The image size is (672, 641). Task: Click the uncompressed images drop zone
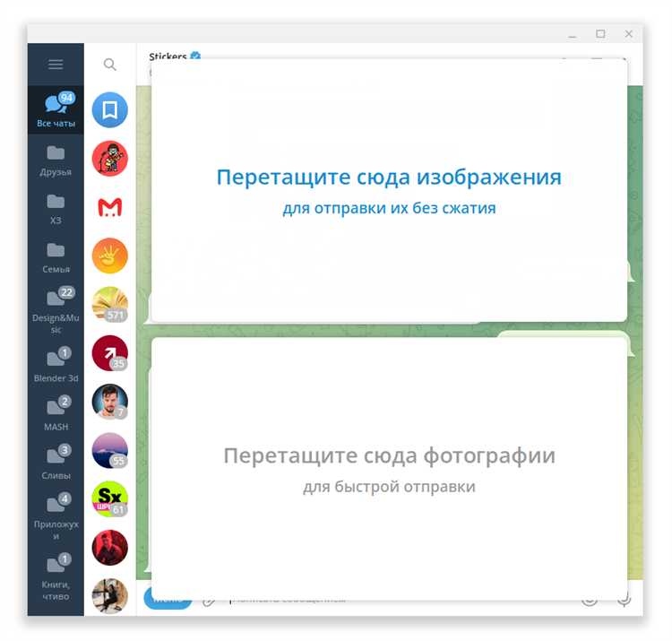click(389, 190)
